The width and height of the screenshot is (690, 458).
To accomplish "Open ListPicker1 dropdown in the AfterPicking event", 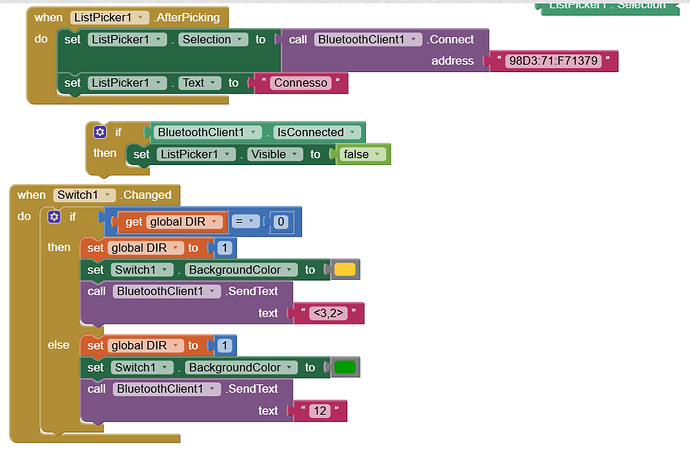I will pyautogui.click(x=144, y=18).
